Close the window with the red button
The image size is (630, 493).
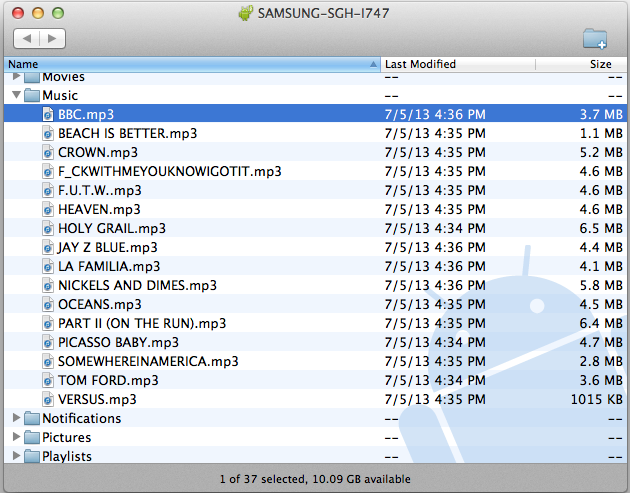point(18,13)
